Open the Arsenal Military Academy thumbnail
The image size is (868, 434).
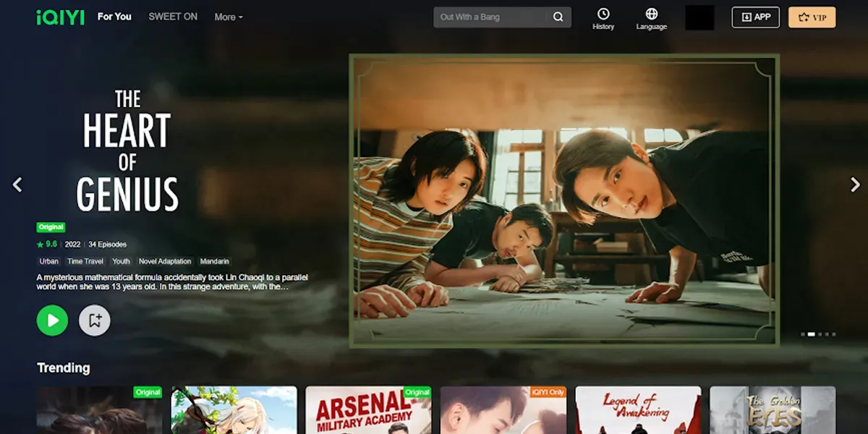[368, 410]
